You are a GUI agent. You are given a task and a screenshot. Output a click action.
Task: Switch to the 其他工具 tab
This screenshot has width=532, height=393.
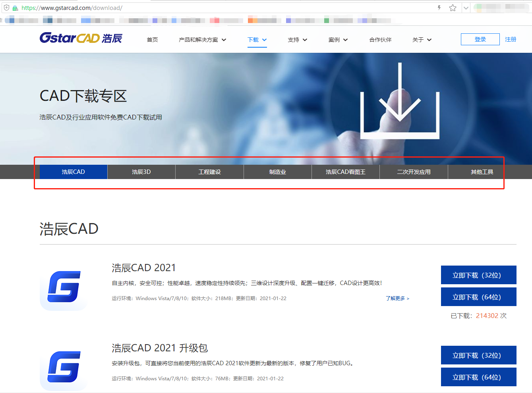(x=482, y=172)
